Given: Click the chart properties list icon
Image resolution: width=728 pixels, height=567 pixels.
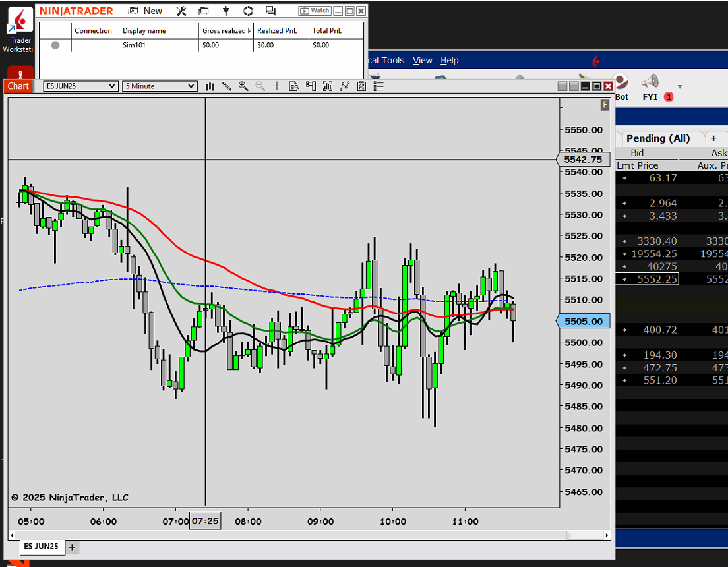Looking at the screenshot, I should coord(379,86).
